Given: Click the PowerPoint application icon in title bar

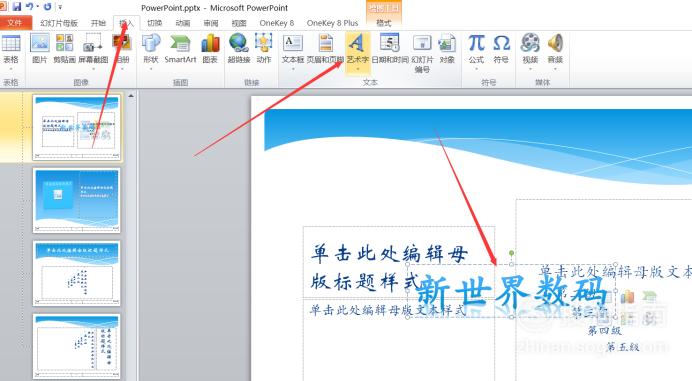Looking at the screenshot, I should coord(4,7).
